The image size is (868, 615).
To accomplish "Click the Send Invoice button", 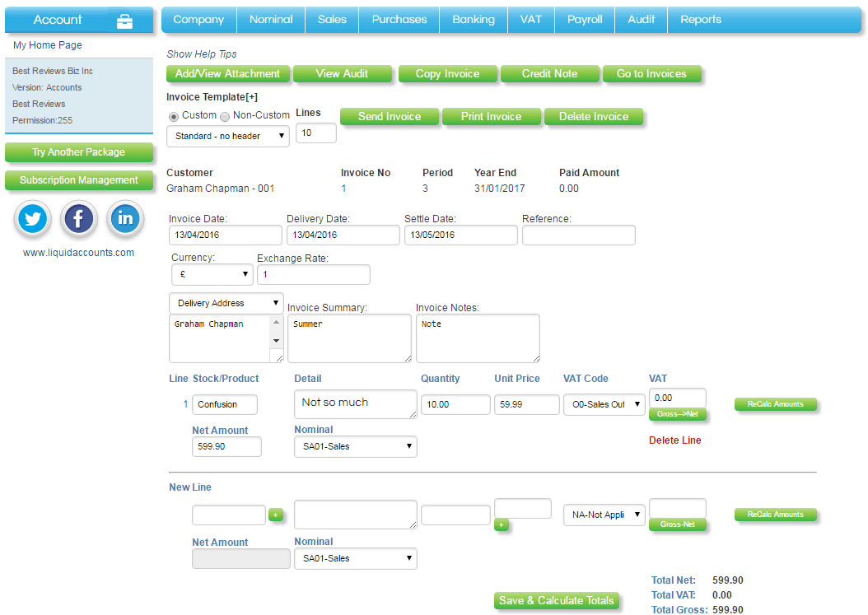I will pos(389,116).
